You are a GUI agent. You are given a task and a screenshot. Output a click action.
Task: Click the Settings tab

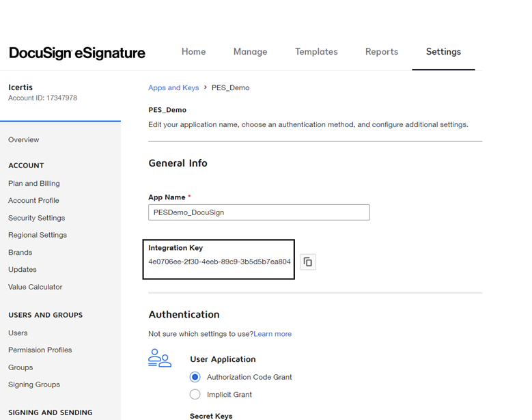pos(443,52)
